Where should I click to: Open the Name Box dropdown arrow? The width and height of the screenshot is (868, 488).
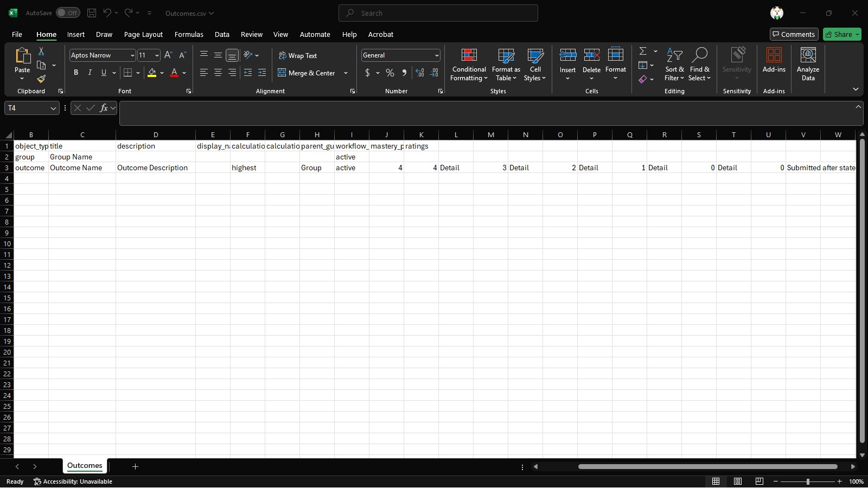[x=53, y=108]
